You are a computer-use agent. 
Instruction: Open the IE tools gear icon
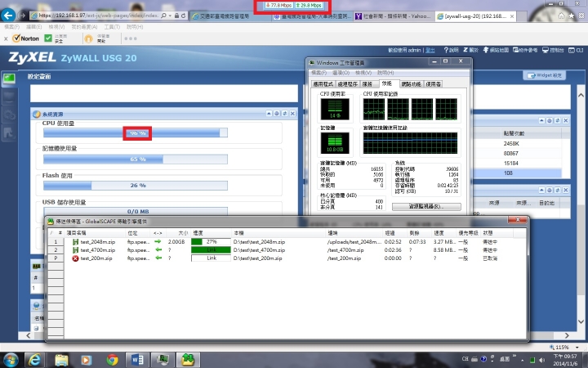581,16
